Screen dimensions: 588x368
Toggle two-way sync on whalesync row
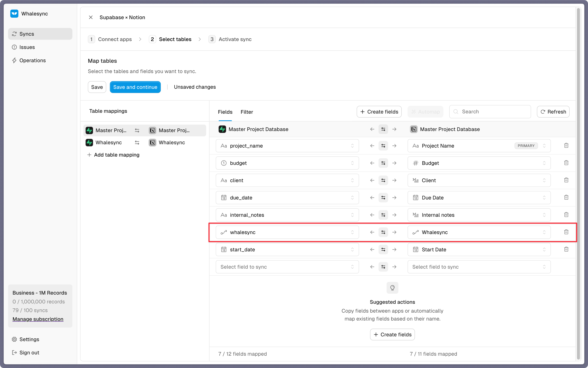pos(383,232)
